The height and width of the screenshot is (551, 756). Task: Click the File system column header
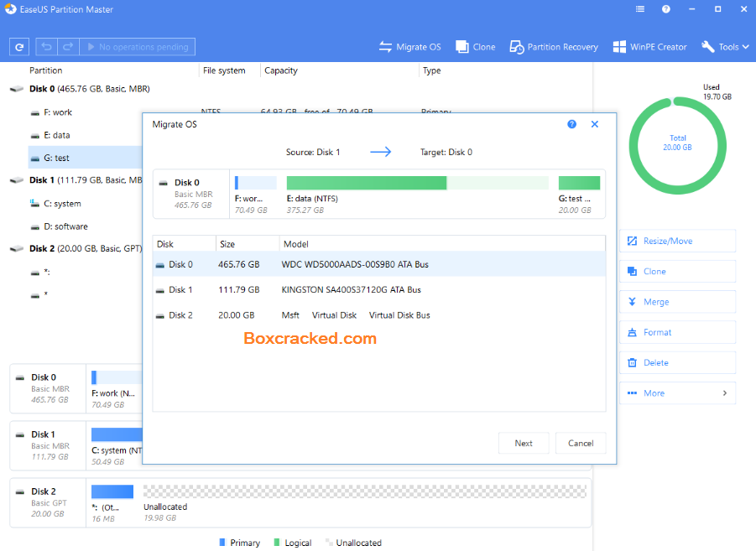224,70
